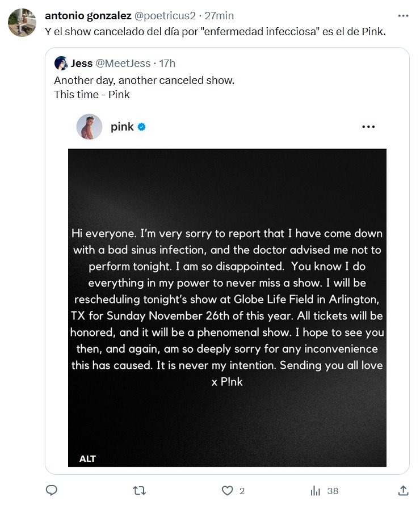The image size is (420, 506).
Task: Open antonio gonzalez display name link
Action: point(87,15)
